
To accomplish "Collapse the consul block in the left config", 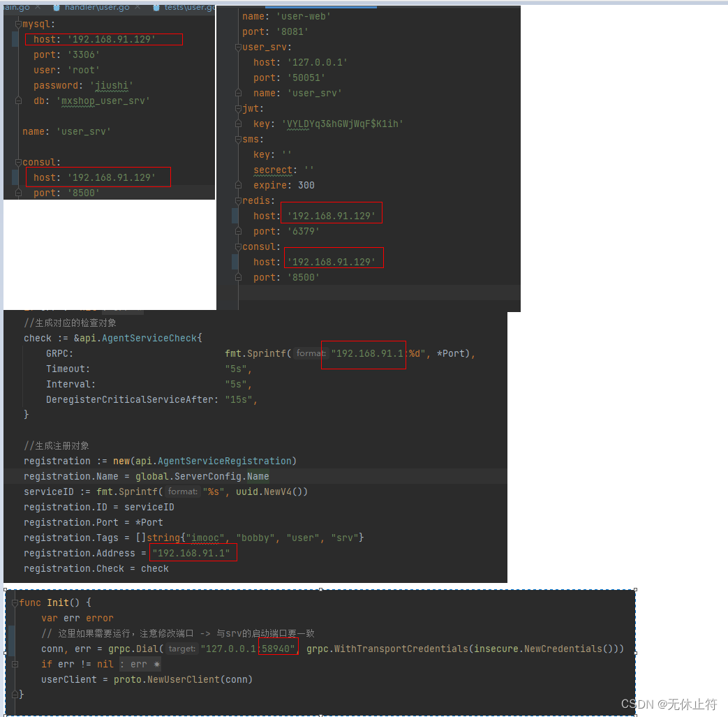I will [18, 162].
